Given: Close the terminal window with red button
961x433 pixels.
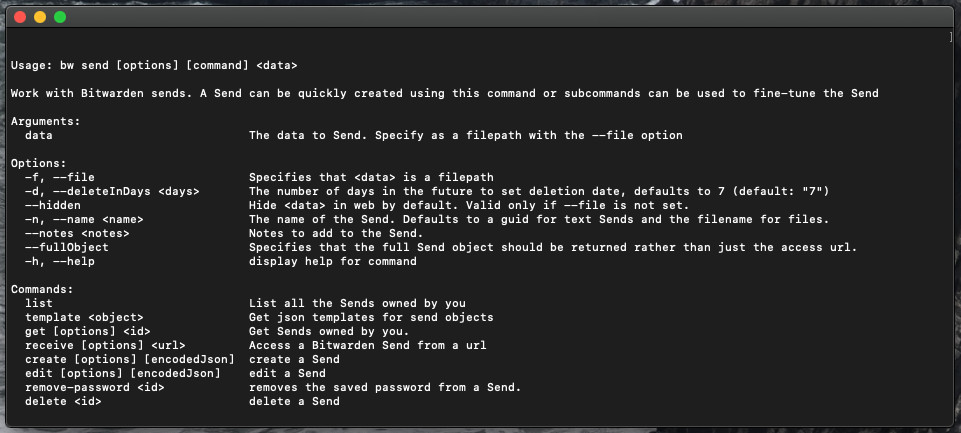Looking at the screenshot, I should pyautogui.click(x=20, y=17).
